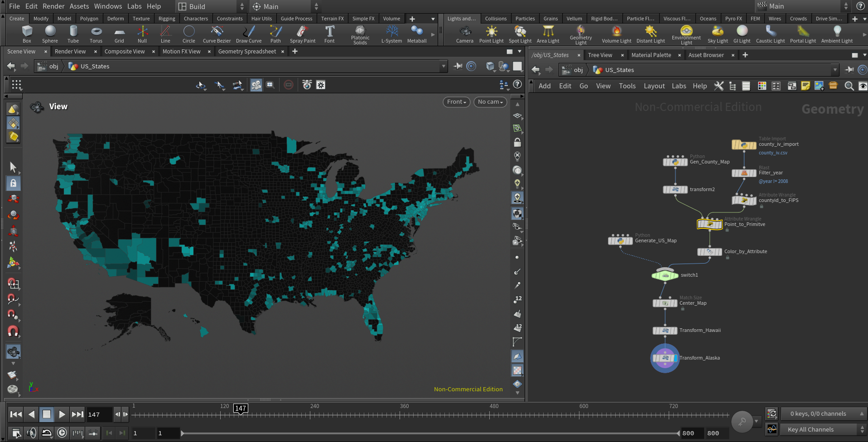Screen dimensions: 868x442
Task: Open the Render menu
Action: 53,6
